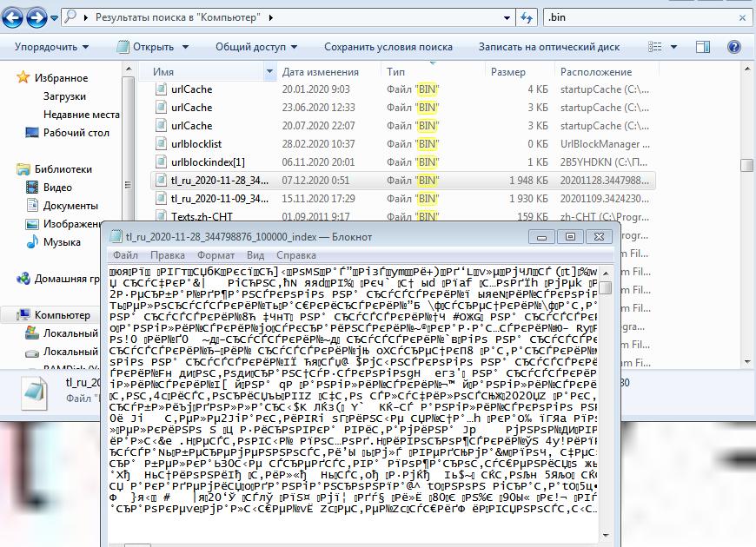Open the Упорядочить dropdown menu
The height and width of the screenshot is (547, 756).
[x=51, y=47]
